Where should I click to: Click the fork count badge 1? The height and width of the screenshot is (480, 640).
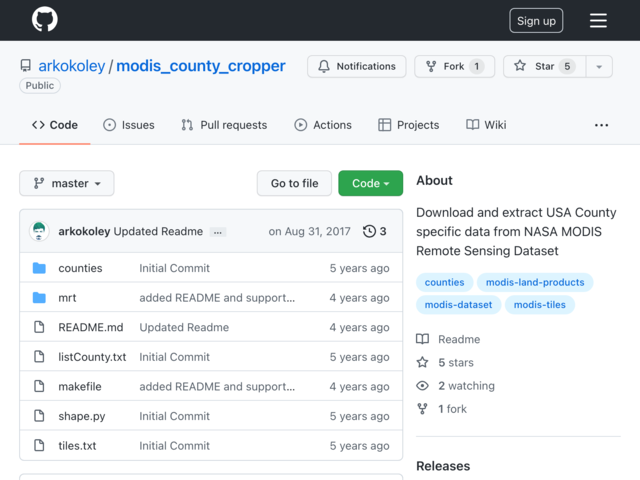click(x=476, y=66)
